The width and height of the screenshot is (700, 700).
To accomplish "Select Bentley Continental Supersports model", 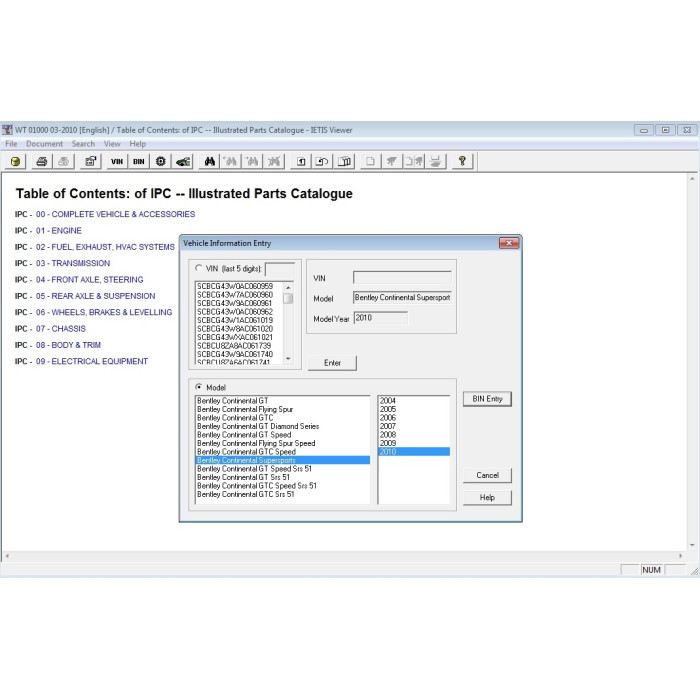I will (x=283, y=460).
